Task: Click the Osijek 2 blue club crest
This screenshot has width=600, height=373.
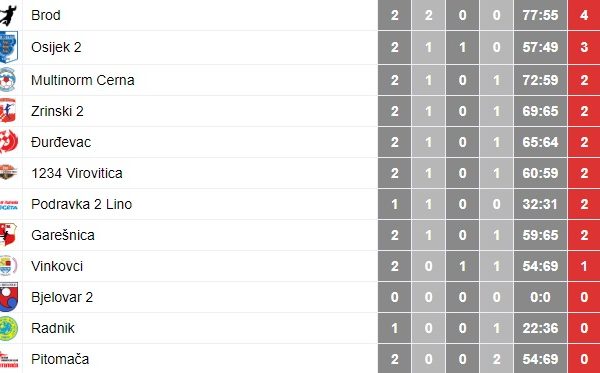Action: pos(8,47)
